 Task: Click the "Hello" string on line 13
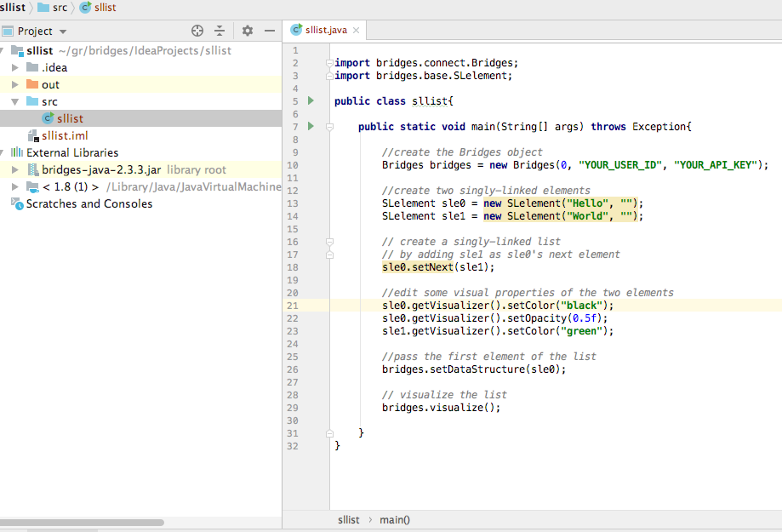[x=587, y=203]
